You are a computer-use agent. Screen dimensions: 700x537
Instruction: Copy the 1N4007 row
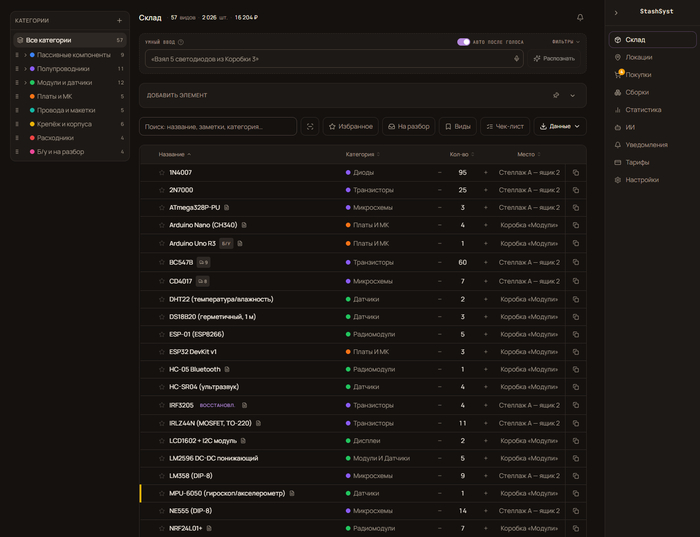coord(576,172)
